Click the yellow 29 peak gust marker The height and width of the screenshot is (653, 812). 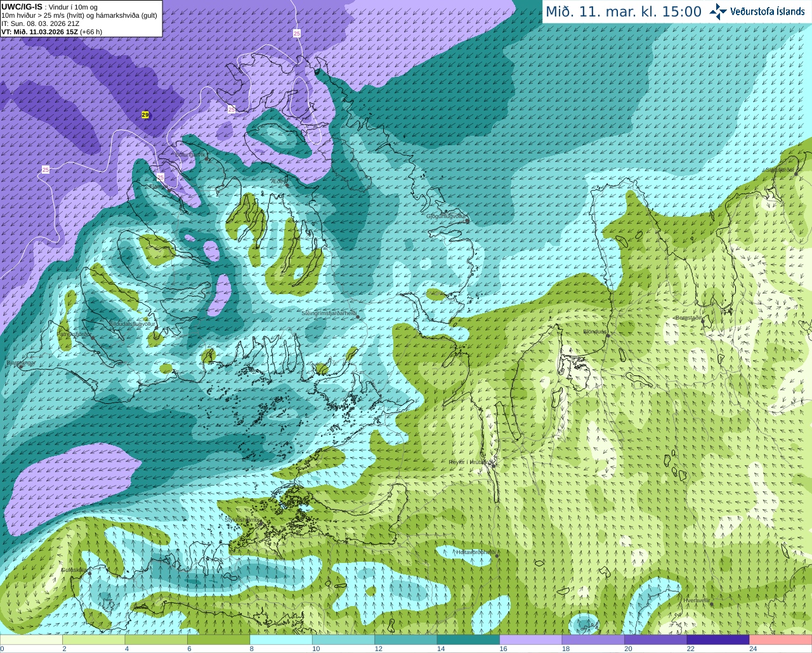(x=145, y=115)
